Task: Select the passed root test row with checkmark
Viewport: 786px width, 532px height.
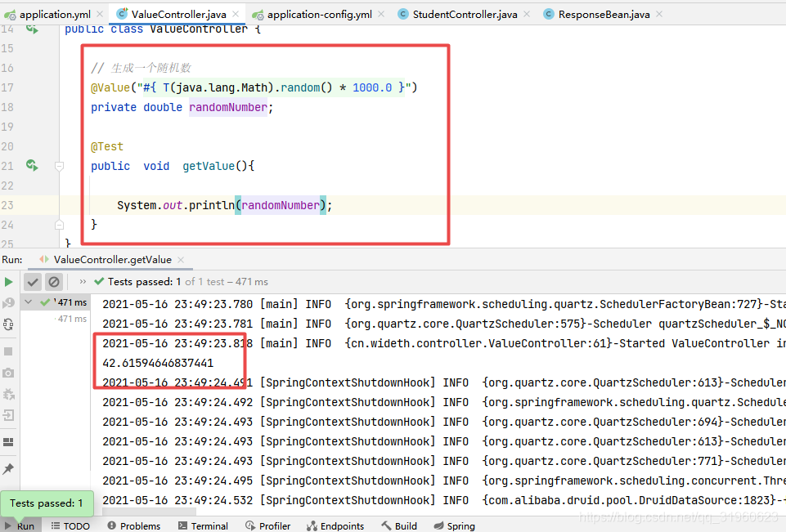Action: tap(56, 302)
